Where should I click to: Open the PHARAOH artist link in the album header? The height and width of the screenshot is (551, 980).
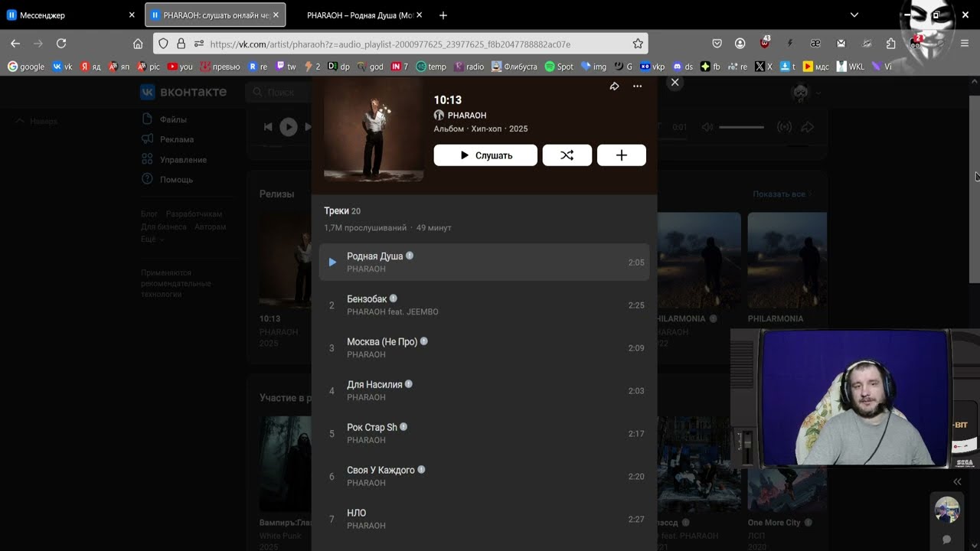467,116
